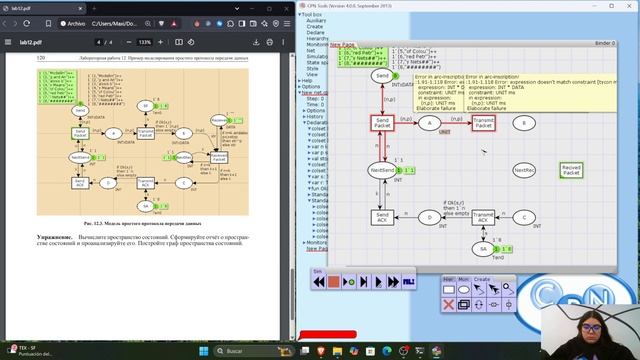Open File Explorer from the taskbar
This screenshot has height=360, width=640.
[x=337, y=351]
